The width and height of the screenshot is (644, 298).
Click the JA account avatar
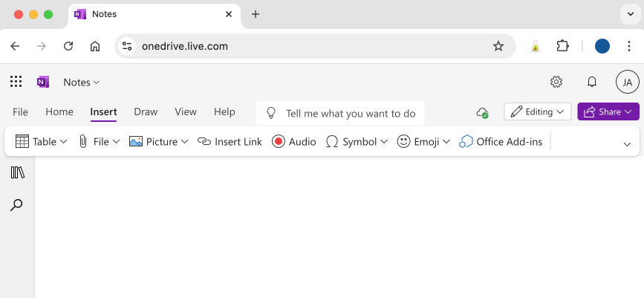[627, 82]
